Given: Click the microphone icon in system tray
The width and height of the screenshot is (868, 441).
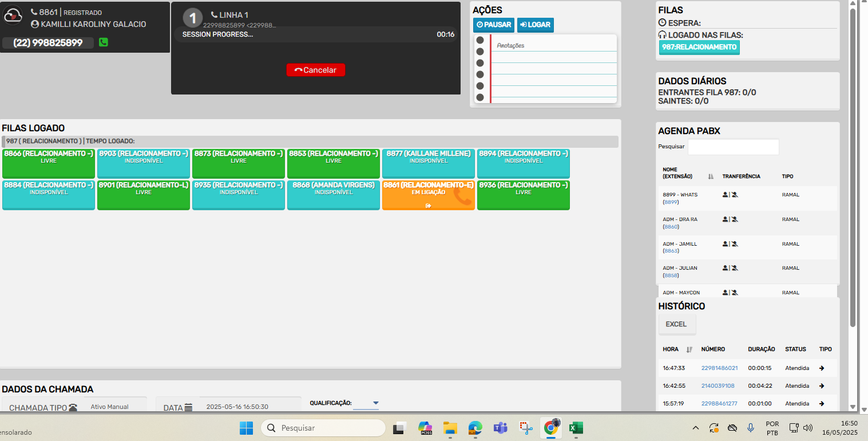Looking at the screenshot, I should coord(751,428).
